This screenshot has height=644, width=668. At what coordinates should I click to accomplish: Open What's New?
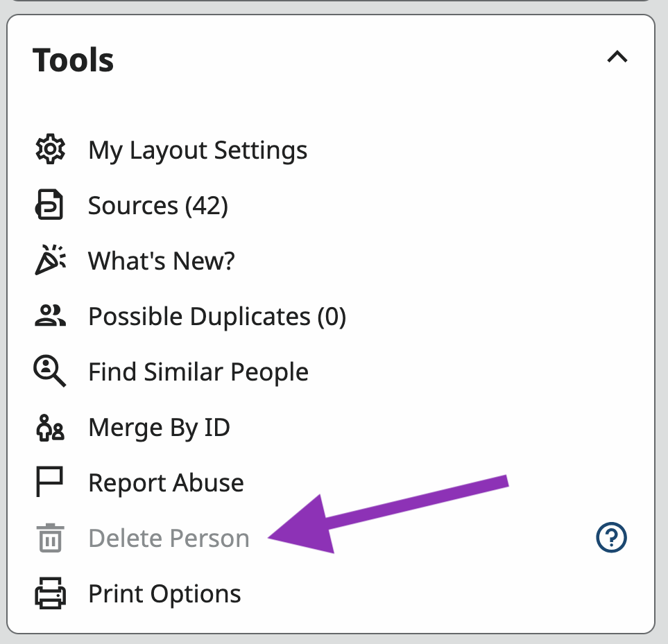[x=162, y=261]
